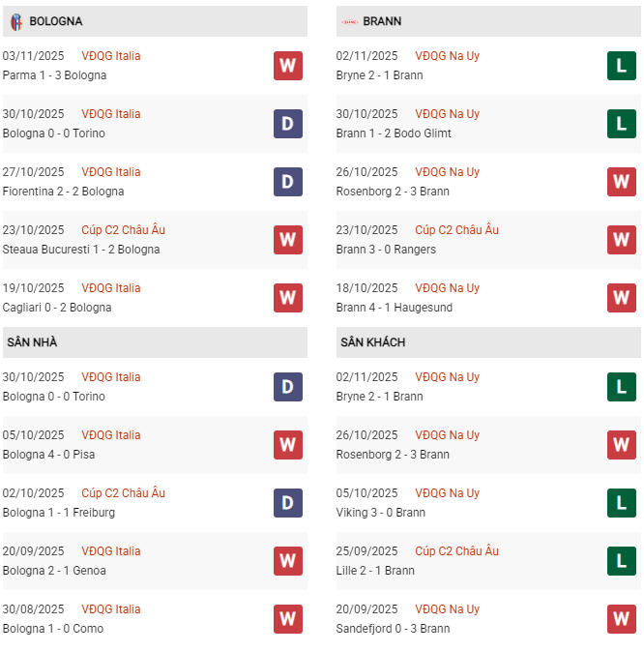
Task: Click the Brann 4 - 1 Haugesund result
Action: [x=395, y=308]
